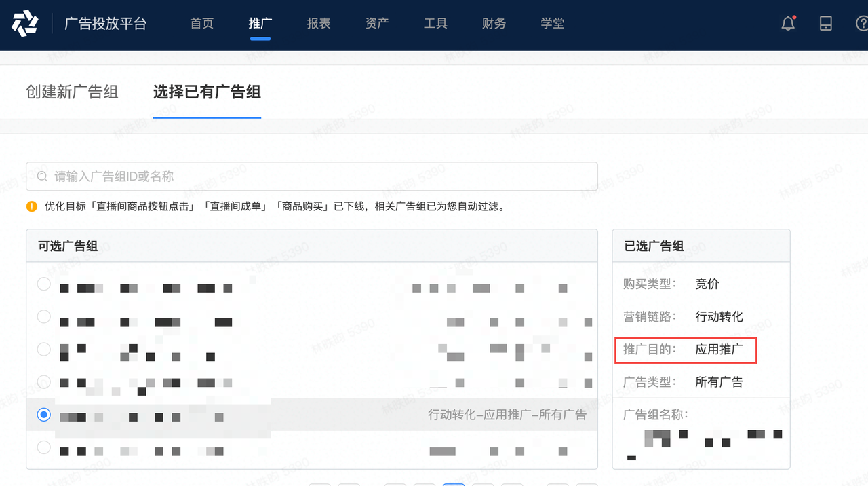Screen dimensions: 868x486
Task: Click the mobile app icon in the header
Action: 825,23
